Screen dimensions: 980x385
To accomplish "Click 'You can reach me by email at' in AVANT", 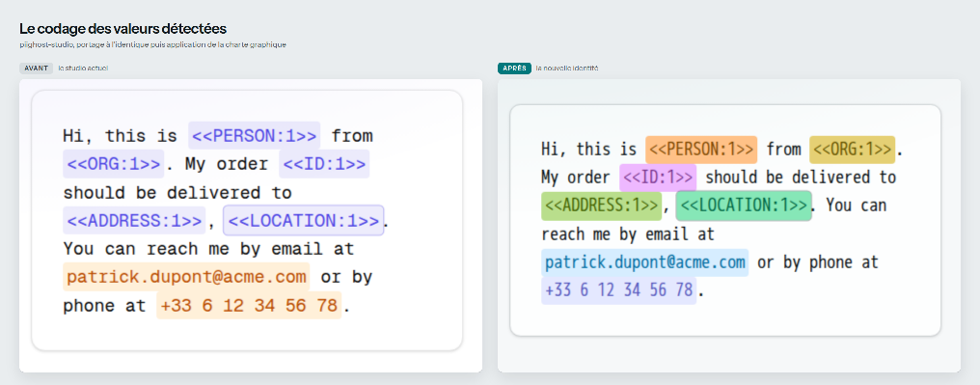I will (208, 249).
